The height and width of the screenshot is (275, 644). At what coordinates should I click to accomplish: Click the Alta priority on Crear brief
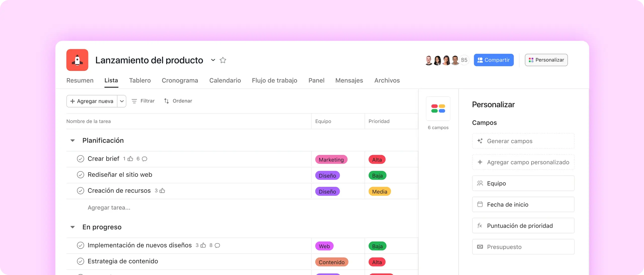(377, 160)
